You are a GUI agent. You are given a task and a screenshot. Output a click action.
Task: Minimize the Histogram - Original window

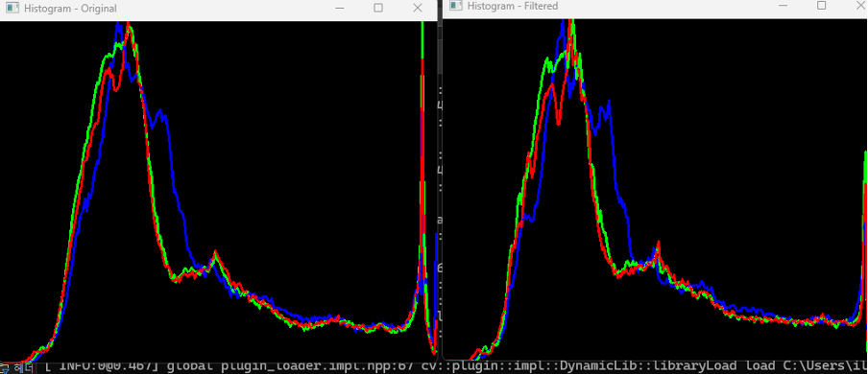(x=340, y=9)
